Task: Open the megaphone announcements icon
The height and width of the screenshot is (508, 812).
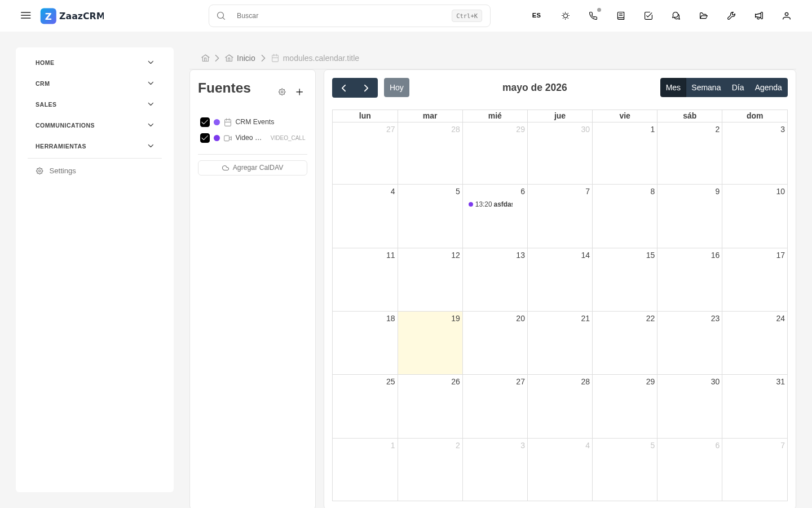Action: coord(759,16)
